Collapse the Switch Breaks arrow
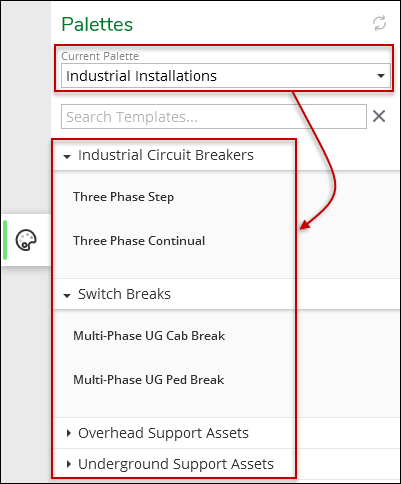Screen dimensions: 401x484 coord(67,295)
